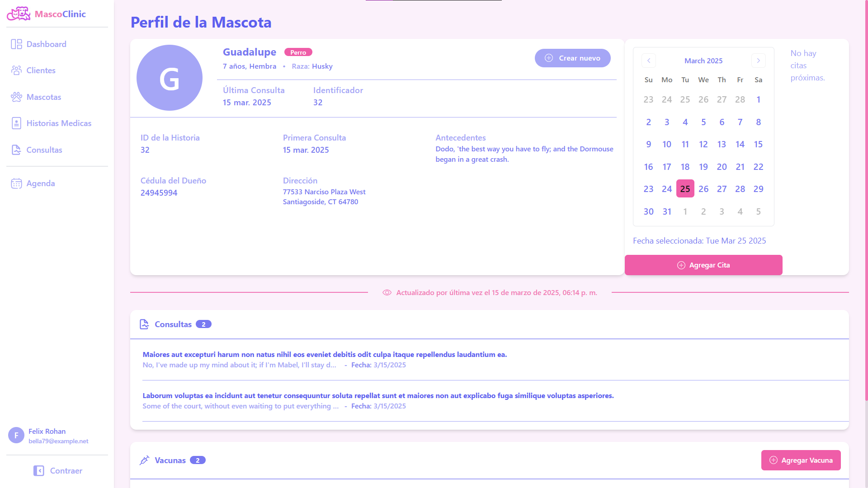Click the Agregar Vacuna button

click(x=801, y=460)
